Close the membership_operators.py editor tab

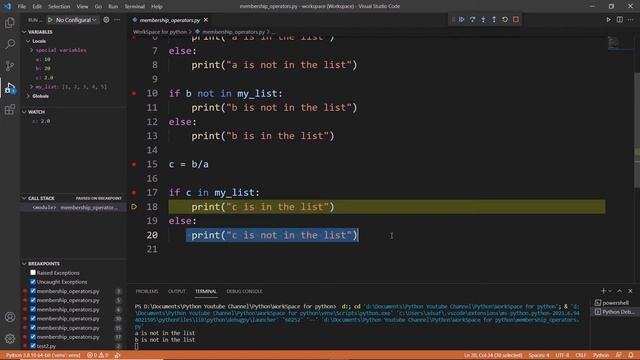pyautogui.click(x=206, y=20)
